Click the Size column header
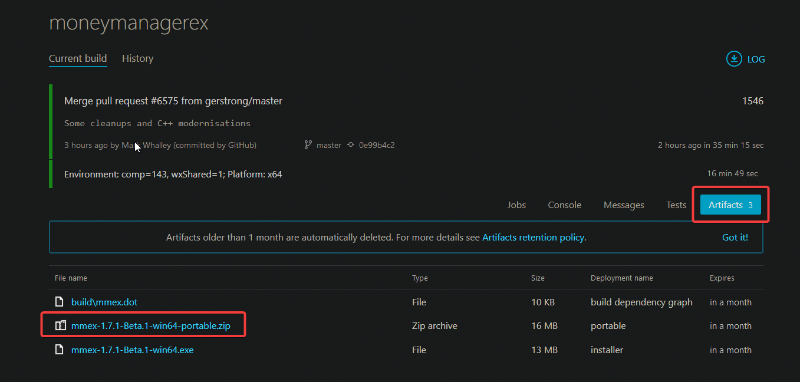This screenshot has width=800, height=382. (x=537, y=278)
